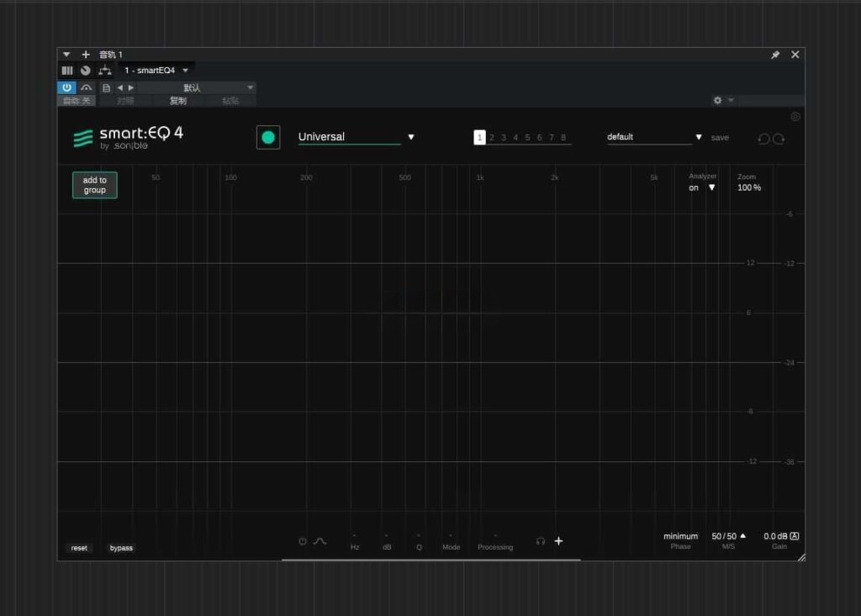Open the Analyzer on dropdown
Screen dimensions: 861x616
pos(702,187)
